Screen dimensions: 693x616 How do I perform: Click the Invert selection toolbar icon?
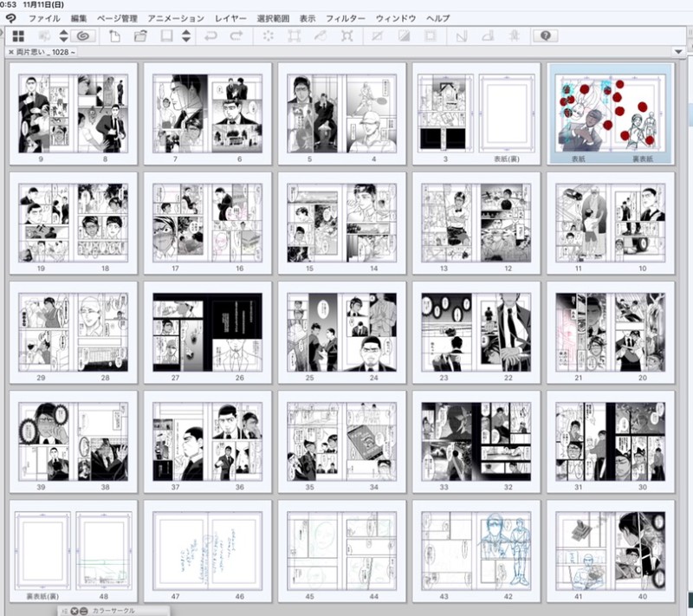tap(404, 36)
